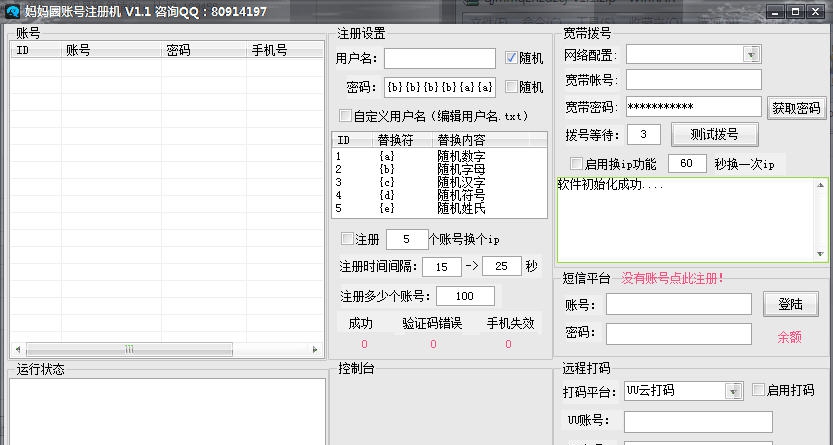Select row 1 {a} 随机数字
This screenshot has width=833, height=445.
pyautogui.click(x=439, y=157)
